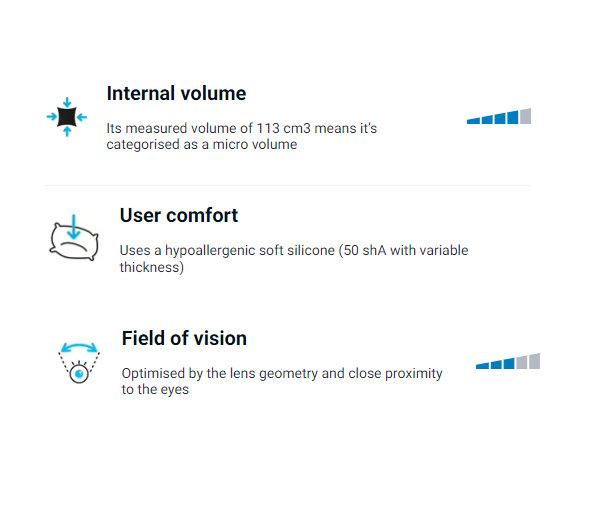Click the curved double-headed arrow above the eye
The image size is (611, 532).
click(x=78, y=349)
